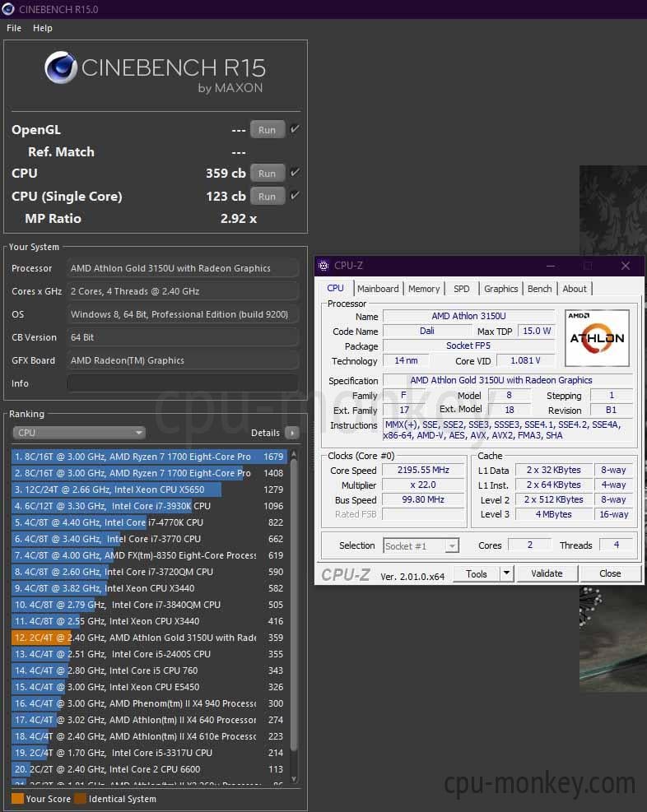
Task: Toggle the OpenGL test checkmark
Action: (x=295, y=129)
